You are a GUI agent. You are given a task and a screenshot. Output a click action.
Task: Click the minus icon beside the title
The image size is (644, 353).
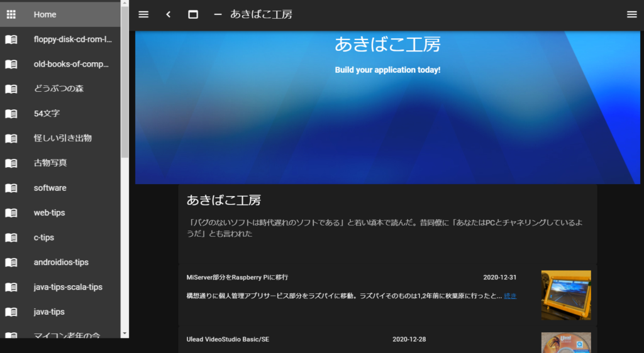coord(218,14)
